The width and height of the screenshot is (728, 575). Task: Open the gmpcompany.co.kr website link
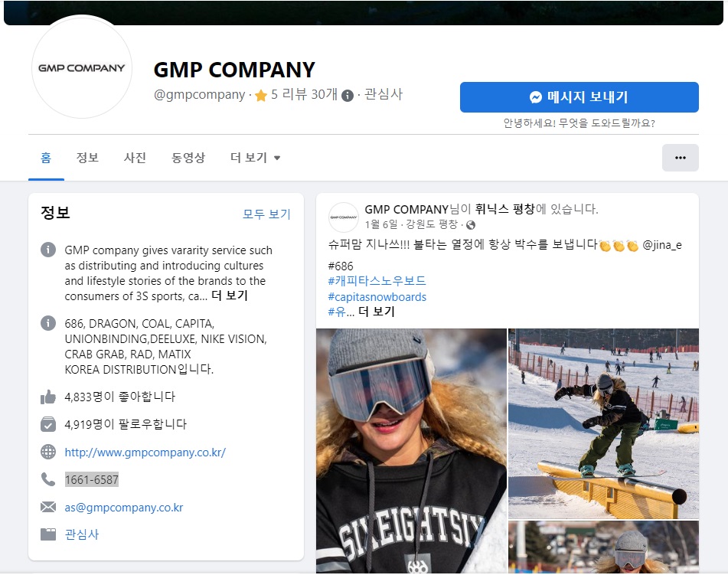145,452
